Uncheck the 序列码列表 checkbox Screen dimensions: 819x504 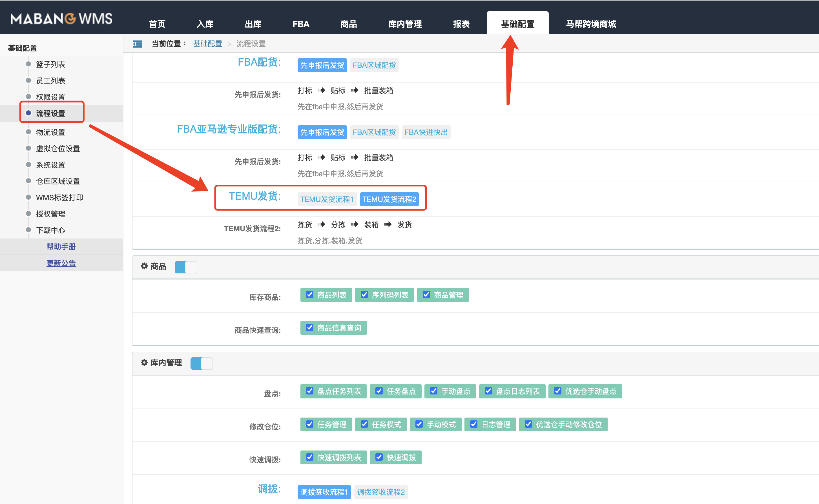364,295
